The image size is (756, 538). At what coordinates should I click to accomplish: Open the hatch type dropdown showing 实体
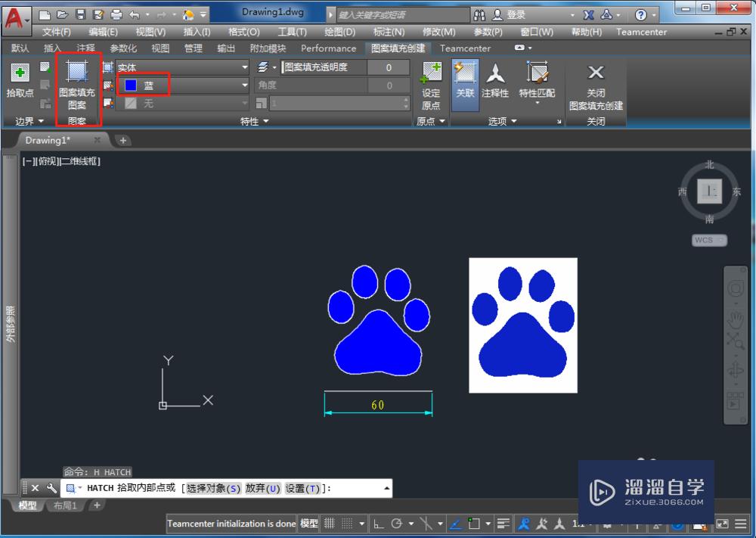click(181, 67)
